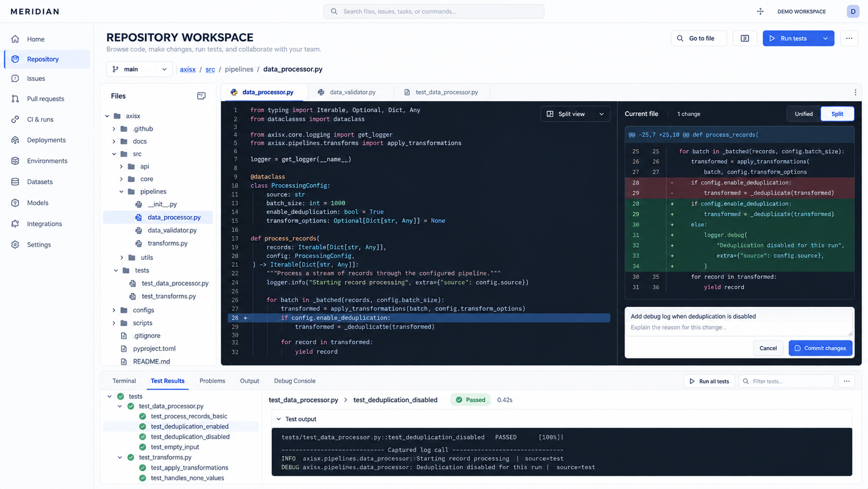868x489 pixels.
Task: Open the Datasets database icon
Action: click(15, 182)
